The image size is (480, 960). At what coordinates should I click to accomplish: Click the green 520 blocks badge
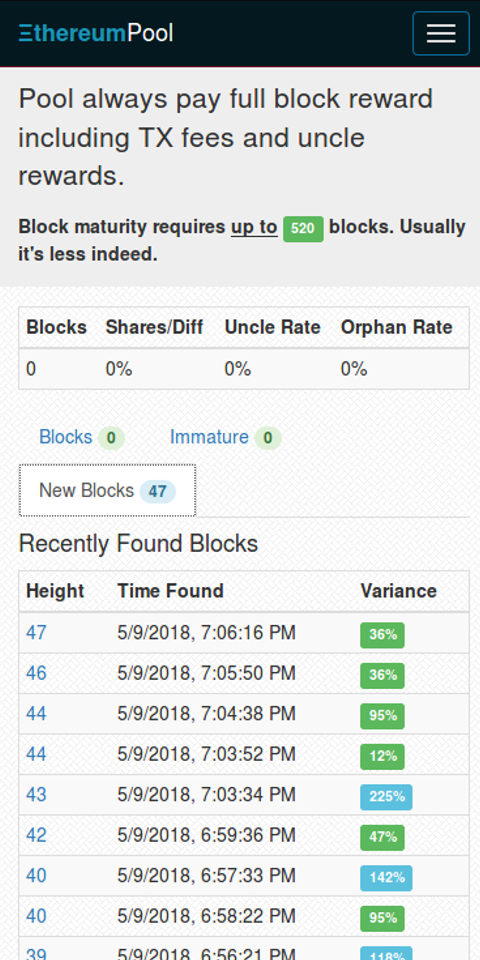(303, 229)
